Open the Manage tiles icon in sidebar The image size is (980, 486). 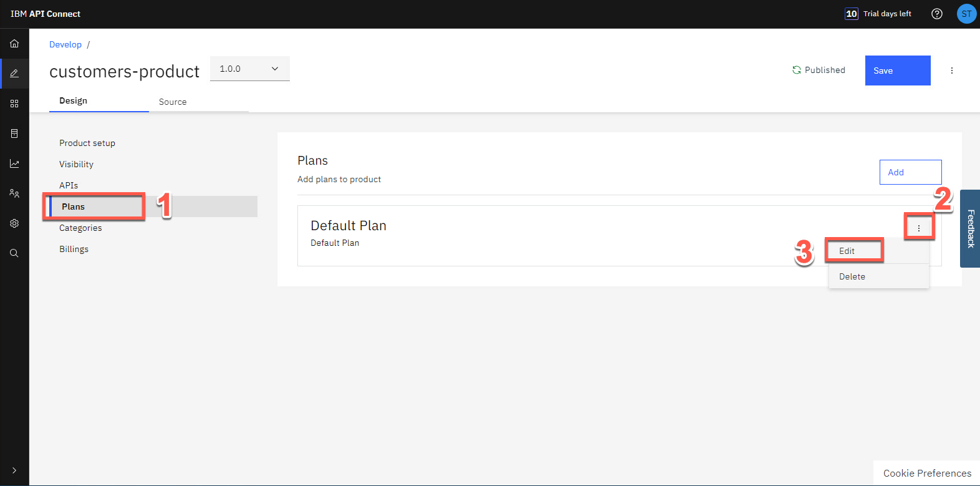(14, 104)
